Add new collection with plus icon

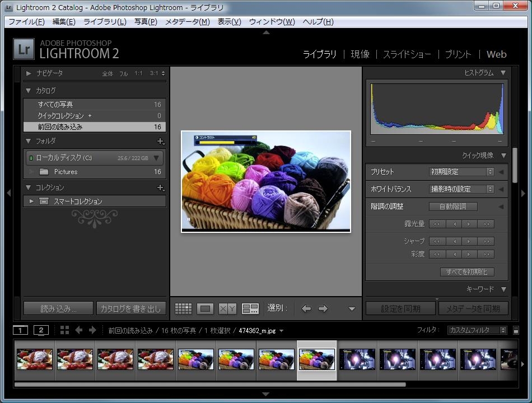[160, 188]
